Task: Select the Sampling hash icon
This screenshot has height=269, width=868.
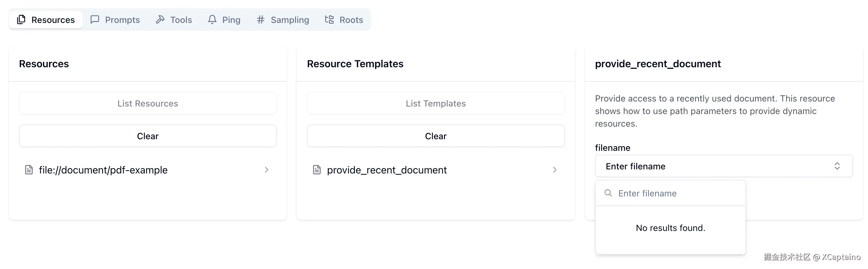Action: point(260,19)
